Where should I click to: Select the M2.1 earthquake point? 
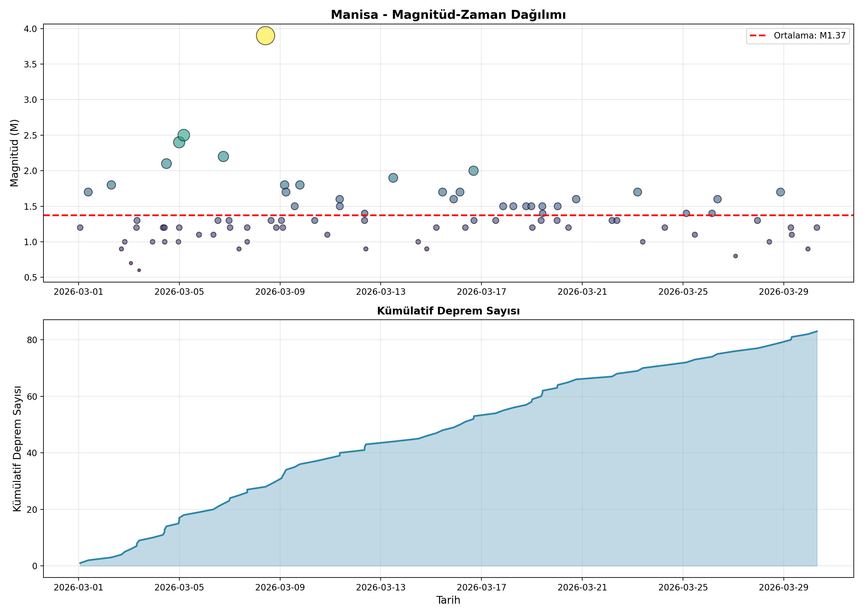pos(166,164)
